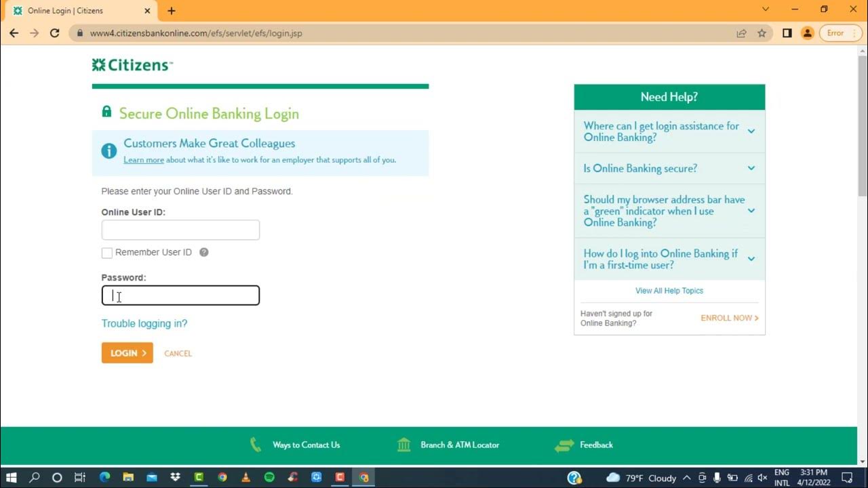This screenshot has height=488, width=868.
Task: Click the orange LOGIN button
Action: [127, 353]
